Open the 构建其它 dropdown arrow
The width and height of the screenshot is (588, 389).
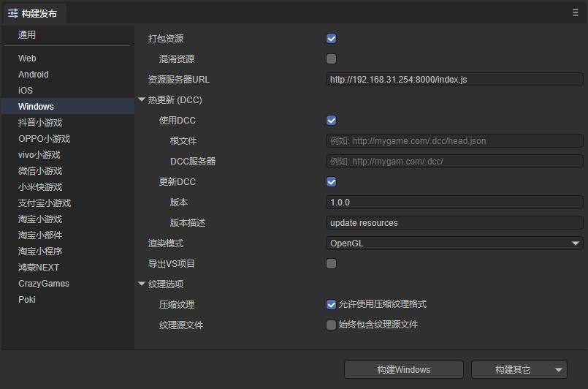tap(559, 370)
